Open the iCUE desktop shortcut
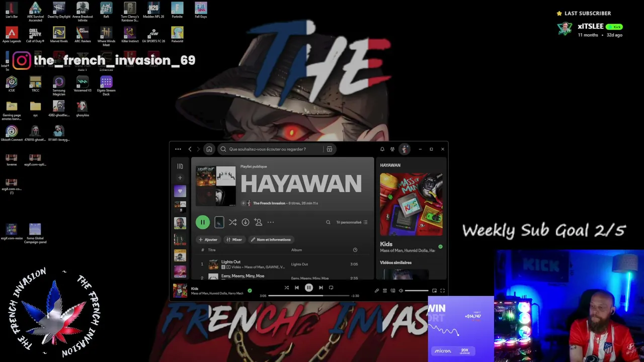 coord(12,83)
